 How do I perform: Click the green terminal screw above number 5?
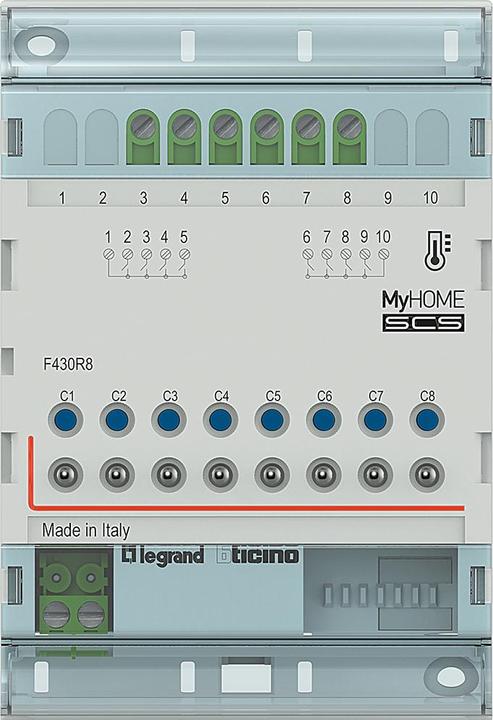[225, 126]
